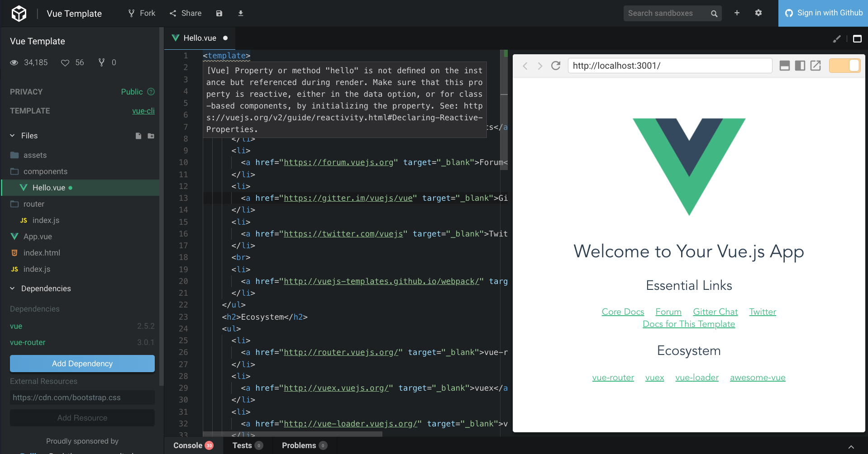The height and width of the screenshot is (454, 868).
Task: Open Core Docs link in preview
Action: [x=623, y=312]
